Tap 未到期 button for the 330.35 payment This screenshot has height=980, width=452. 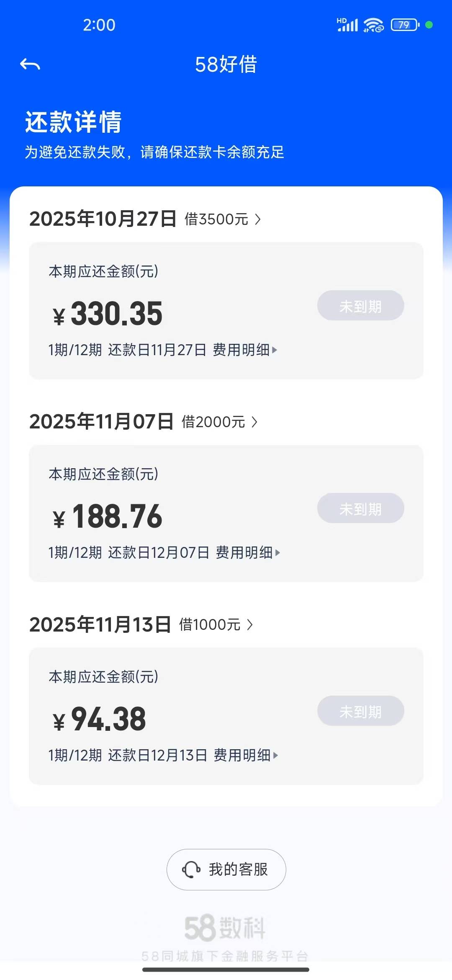(x=360, y=306)
